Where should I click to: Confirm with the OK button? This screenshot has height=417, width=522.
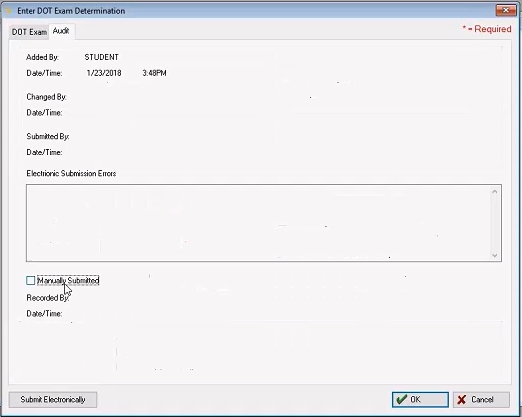[420, 399]
